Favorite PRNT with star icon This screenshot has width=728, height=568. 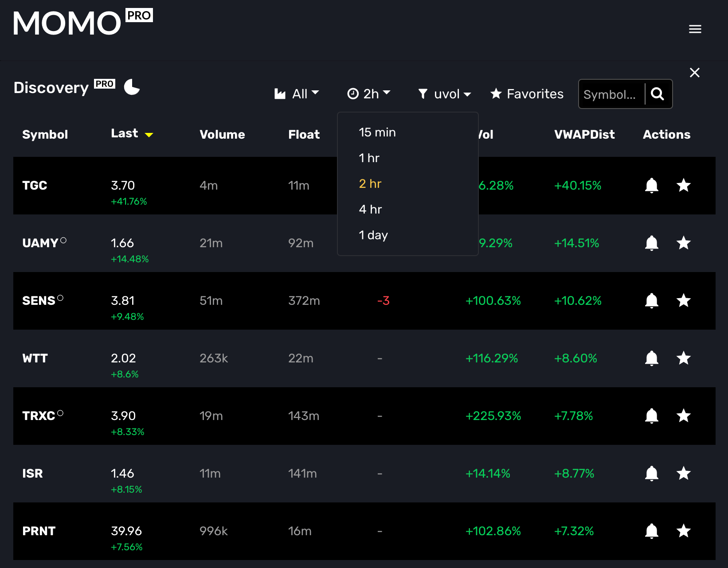pyautogui.click(x=684, y=531)
